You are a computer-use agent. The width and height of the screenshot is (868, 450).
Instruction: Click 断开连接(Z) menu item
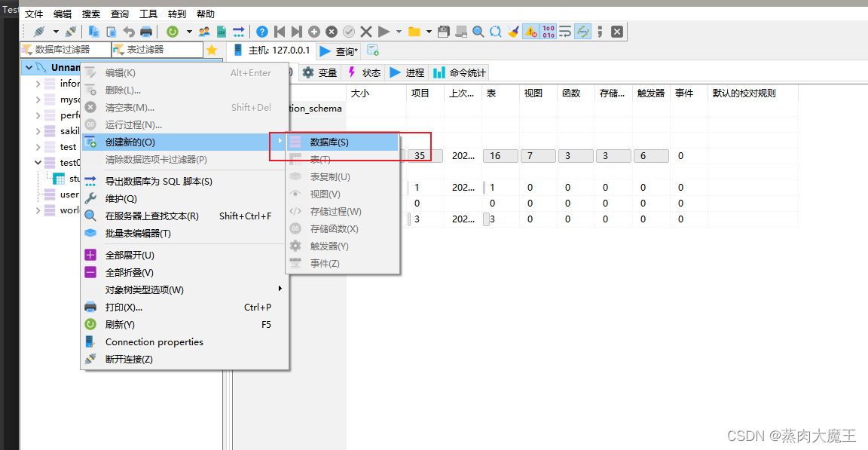(x=185, y=360)
